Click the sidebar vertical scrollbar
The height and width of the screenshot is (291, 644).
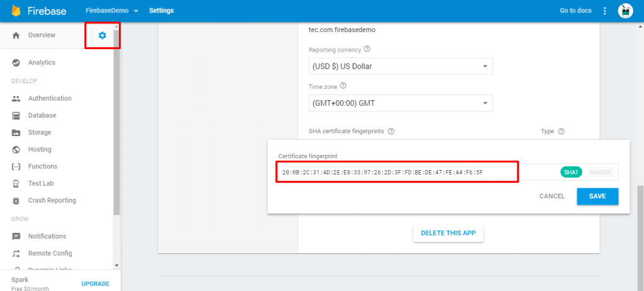116,126
